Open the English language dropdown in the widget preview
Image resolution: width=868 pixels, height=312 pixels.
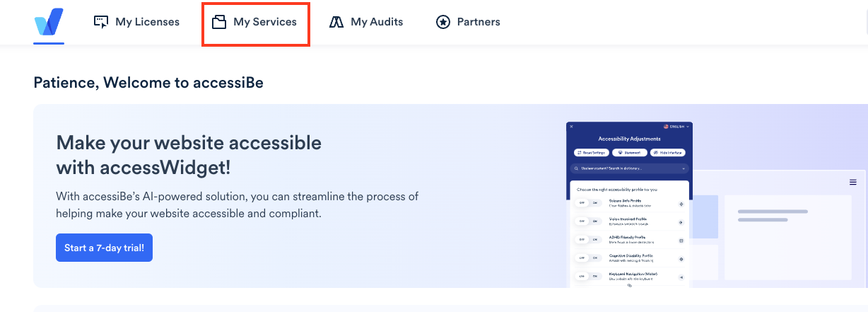(676, 127)
